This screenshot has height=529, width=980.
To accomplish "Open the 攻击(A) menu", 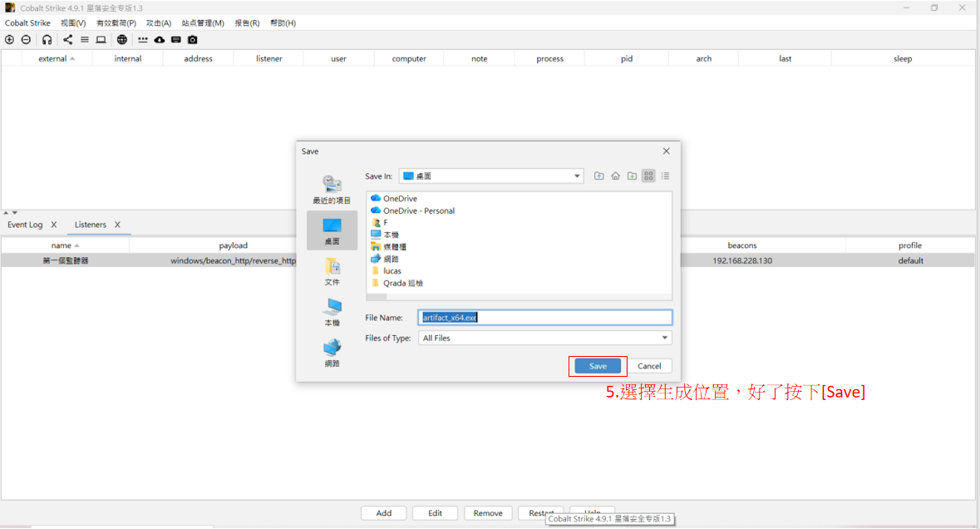I will 159,23.
